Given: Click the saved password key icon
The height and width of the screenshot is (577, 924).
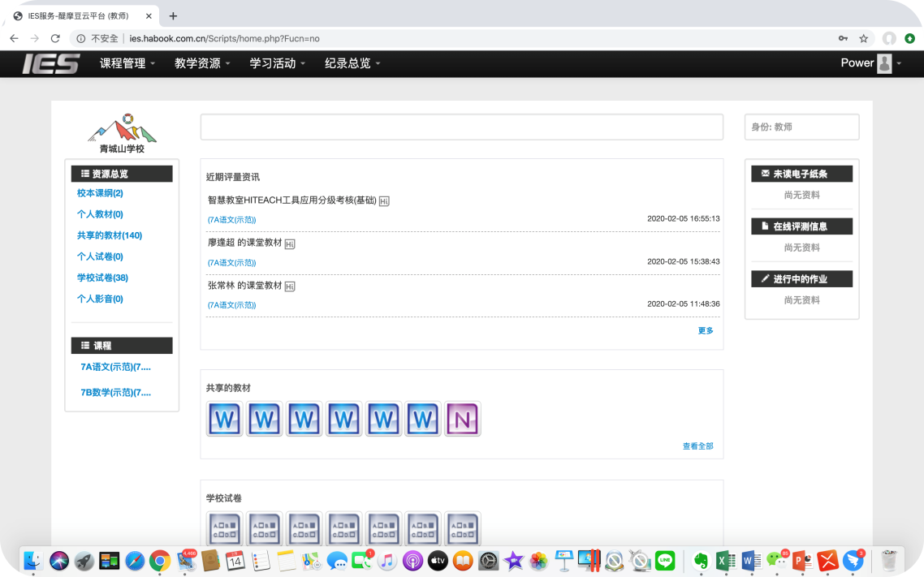Looking at the screenshot, I should click(x=844, y=38).
